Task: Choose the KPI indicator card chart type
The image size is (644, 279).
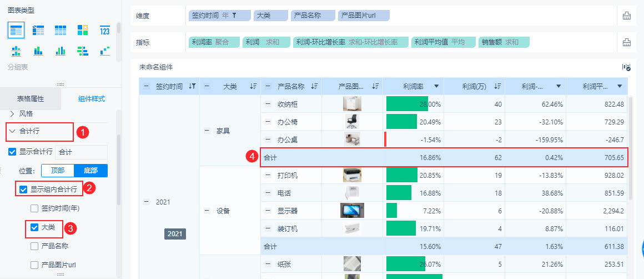Action: 104,30
